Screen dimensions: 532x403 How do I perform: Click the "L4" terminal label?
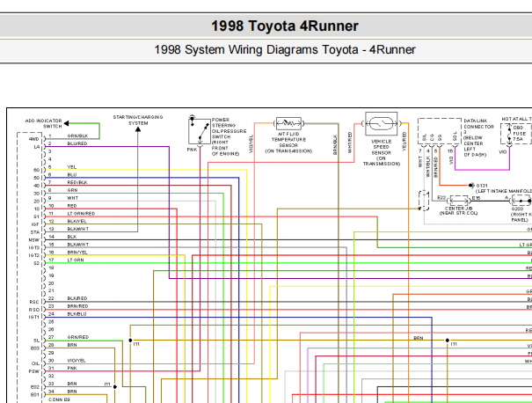pos(37,147)
